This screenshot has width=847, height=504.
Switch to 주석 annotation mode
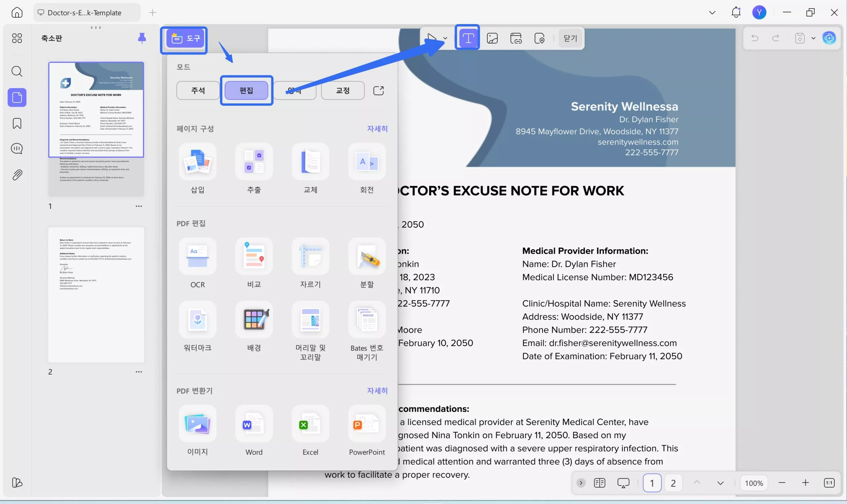point(198,90)
